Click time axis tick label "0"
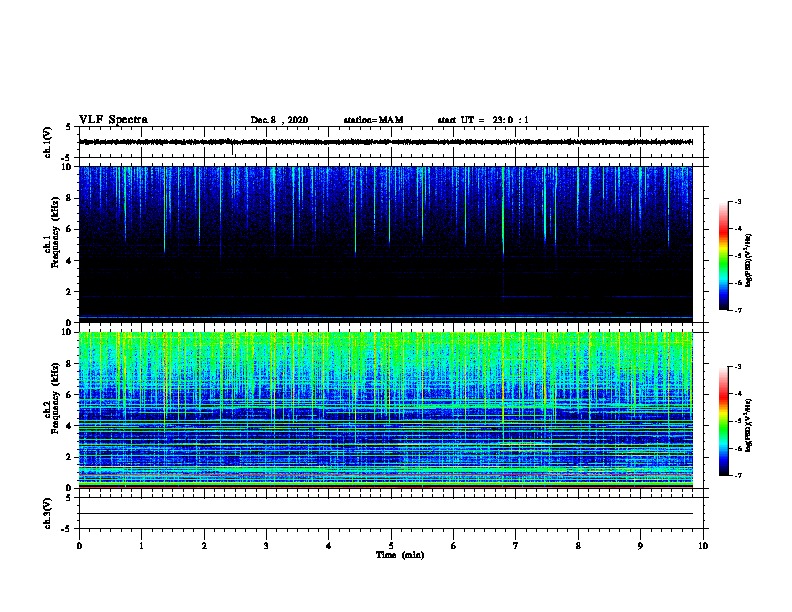 click(79, 545)
